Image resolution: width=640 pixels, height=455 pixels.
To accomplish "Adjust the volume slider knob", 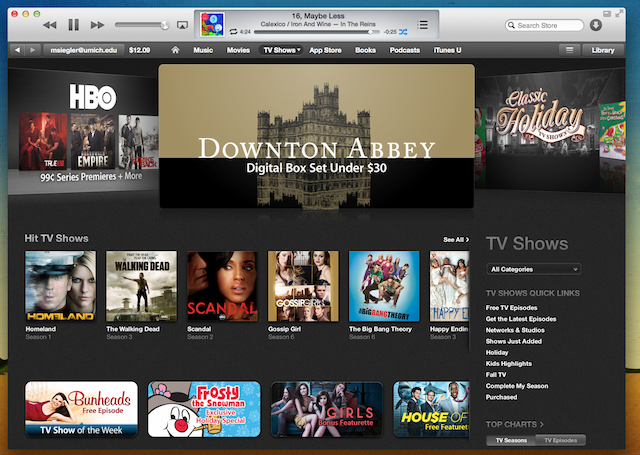I will pos(164,25).
